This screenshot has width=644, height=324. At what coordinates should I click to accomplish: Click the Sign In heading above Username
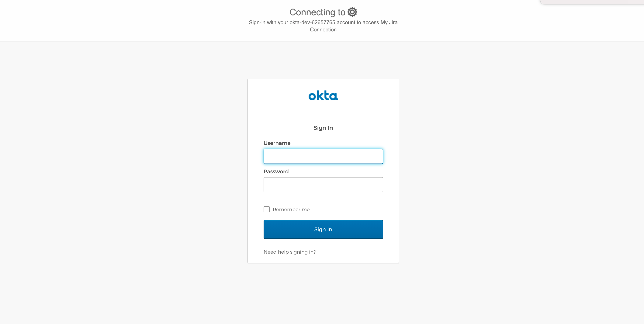click(323, 128)
